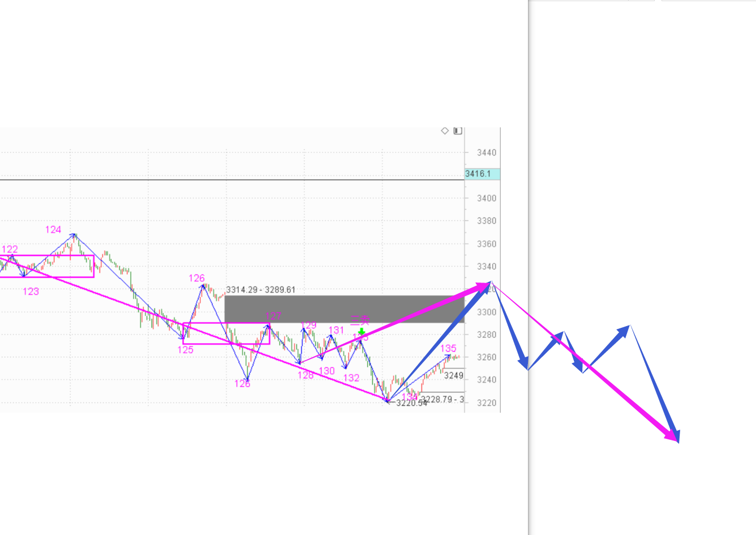Click the 3440 tick on price axis
Screen dimensions: 756x535
pyautogui.click(x=486, y=152)
